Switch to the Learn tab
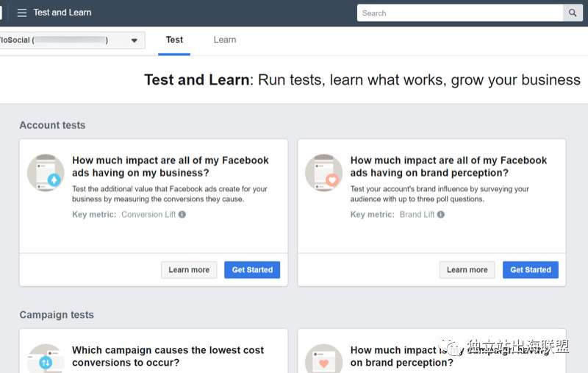Screen dimensions: 588x373 225,40
